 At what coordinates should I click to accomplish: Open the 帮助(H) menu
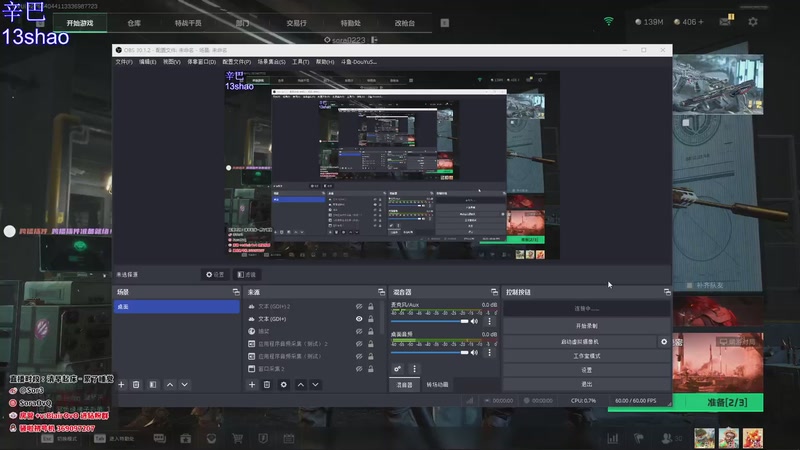point(325,62)
